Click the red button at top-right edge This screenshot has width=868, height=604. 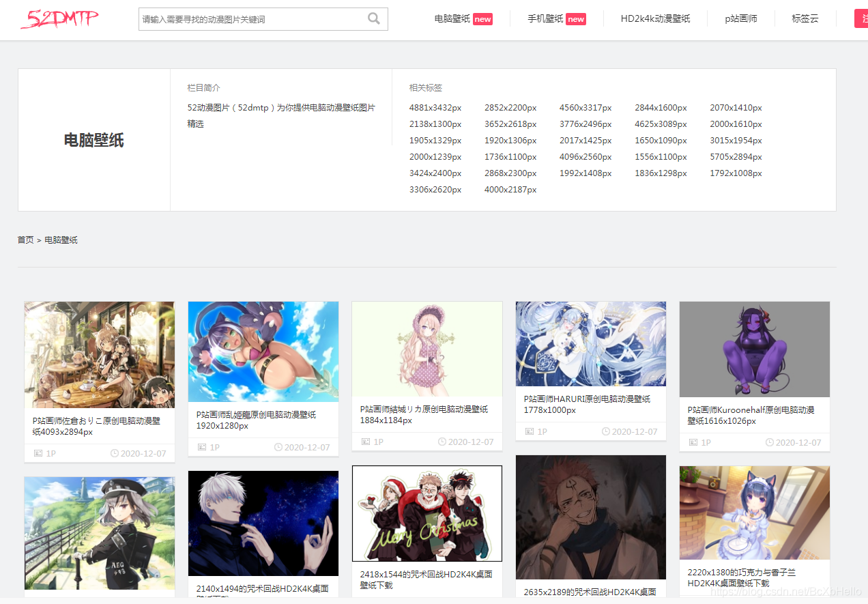(x=861, y=18)
